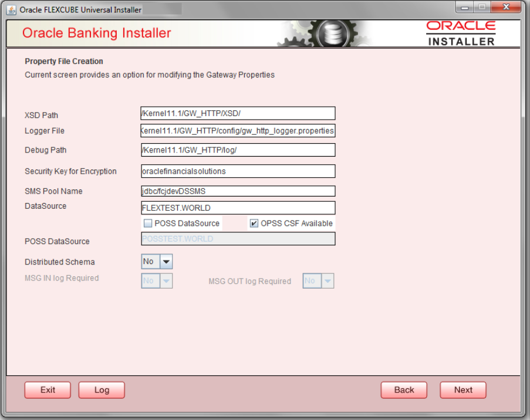
Task: Open the installer Log
Action: point(101,389)
